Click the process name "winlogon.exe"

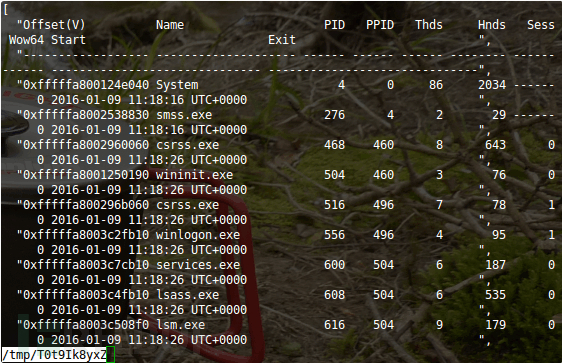tap(198, 235)
